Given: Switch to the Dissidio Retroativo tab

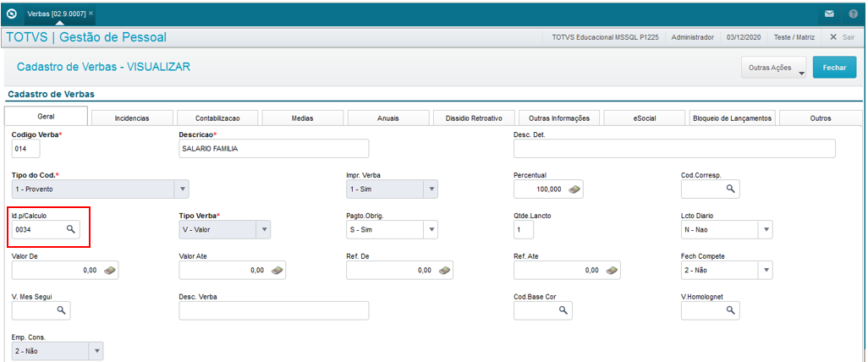Looking at the screenshot, I should pyautogui.click(x=474, y=118).
